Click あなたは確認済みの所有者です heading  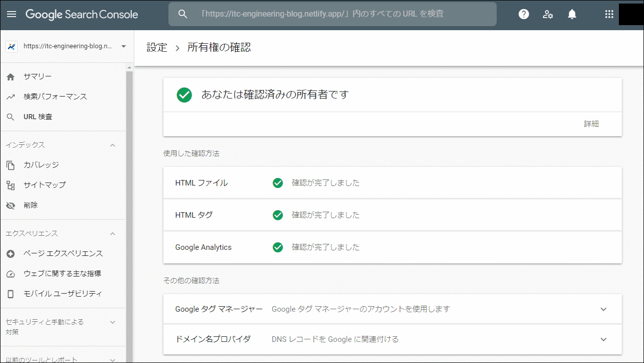pos(275,95)
